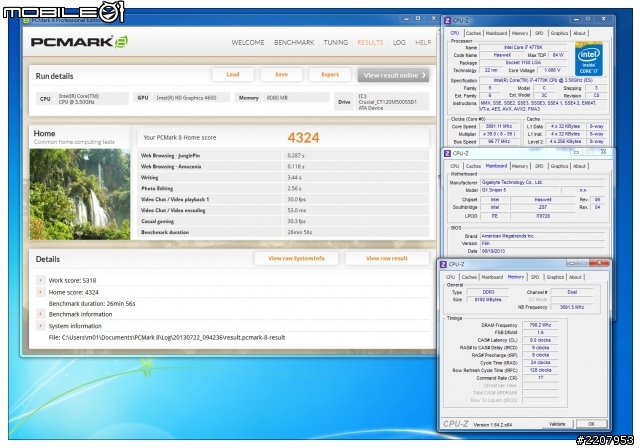Click View result online button

point(393,75)
